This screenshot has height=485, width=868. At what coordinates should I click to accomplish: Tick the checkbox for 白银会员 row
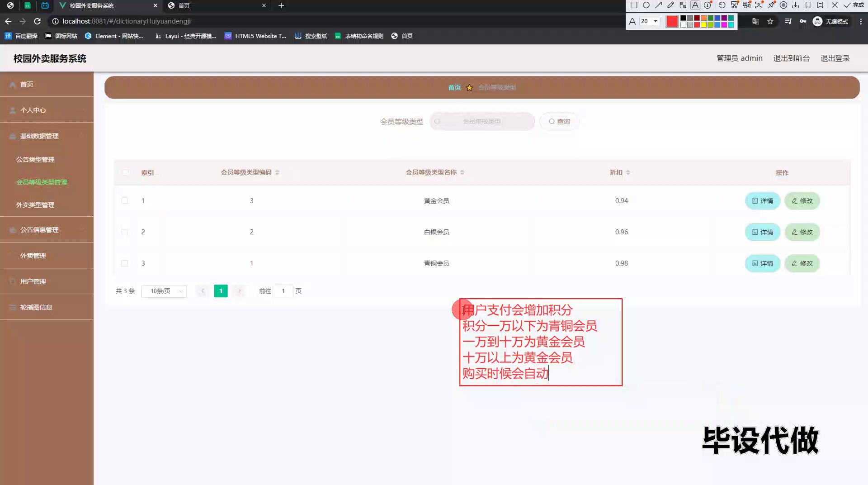[125, 232]
